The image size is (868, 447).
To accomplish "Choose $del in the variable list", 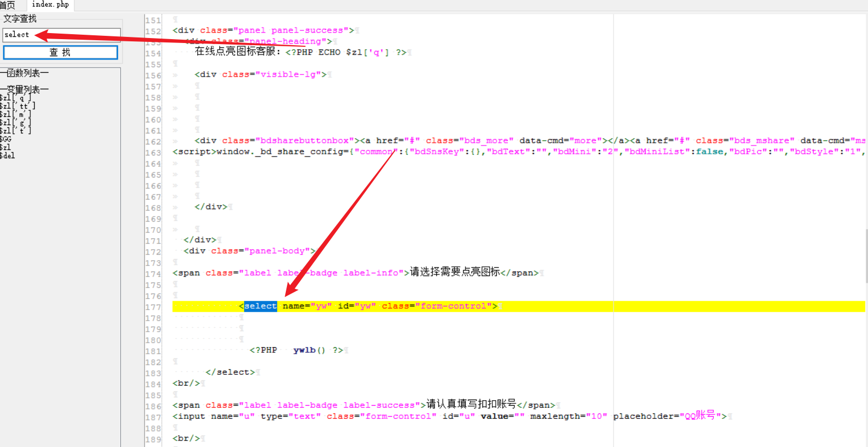I will pos(8,155).
